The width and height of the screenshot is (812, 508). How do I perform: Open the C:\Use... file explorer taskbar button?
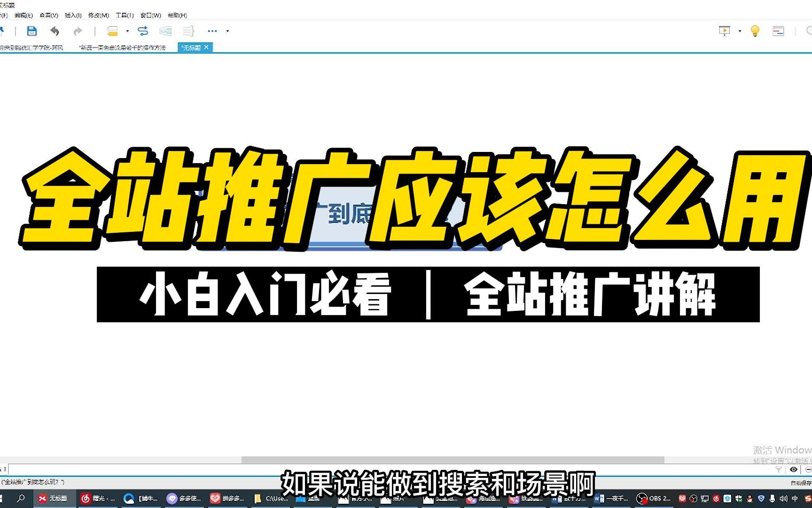(x=271, y=499)
